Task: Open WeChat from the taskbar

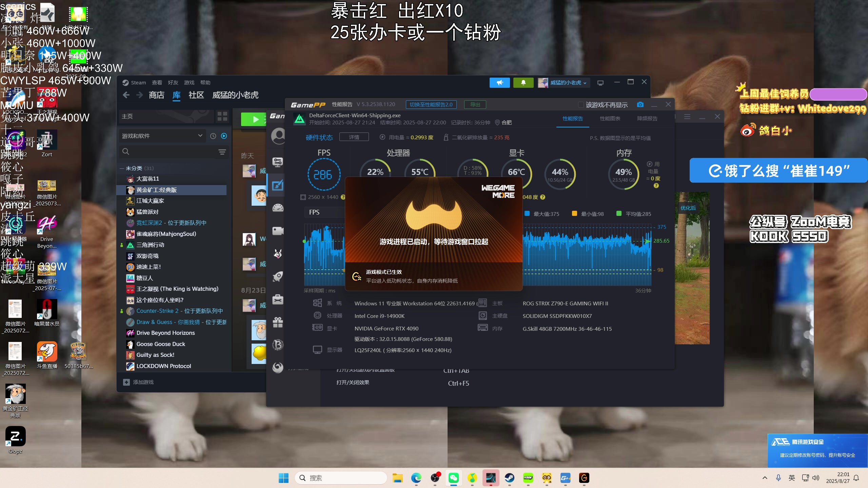Action: pos(453,478)
